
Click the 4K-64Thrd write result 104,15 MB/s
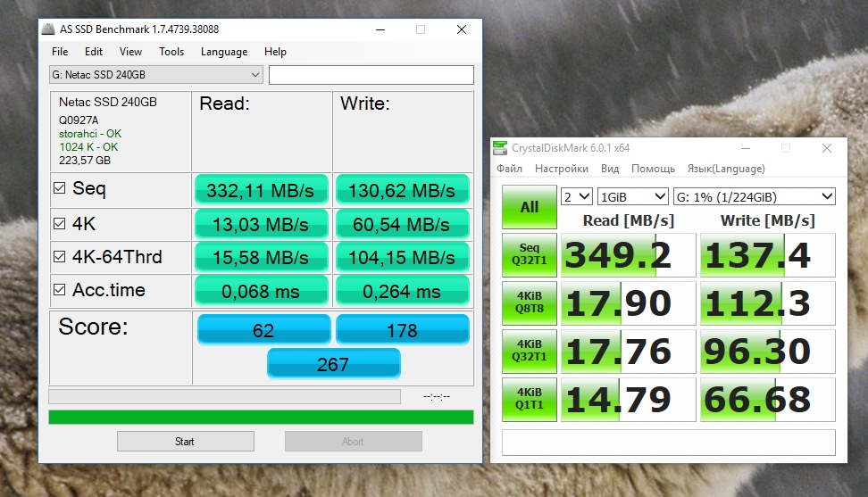pyautogui.click(x=402, y=258)
